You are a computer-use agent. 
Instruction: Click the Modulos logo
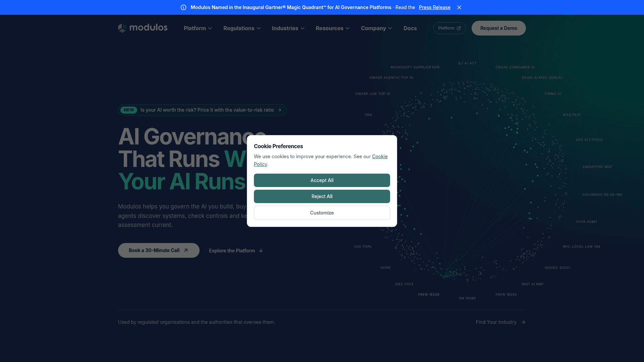(x=143, y=28)
